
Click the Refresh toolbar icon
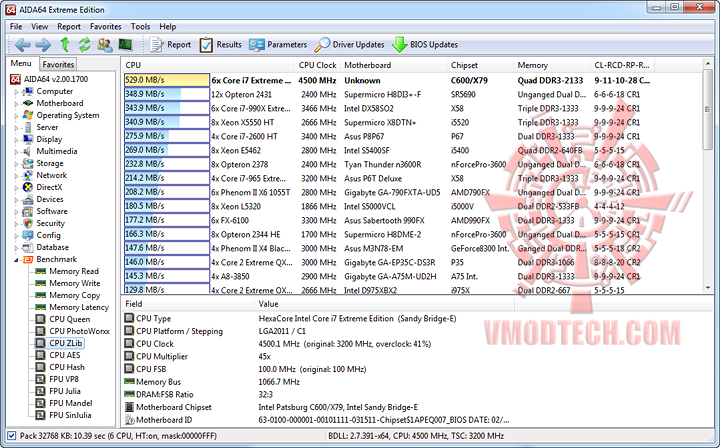coord(84,45)
